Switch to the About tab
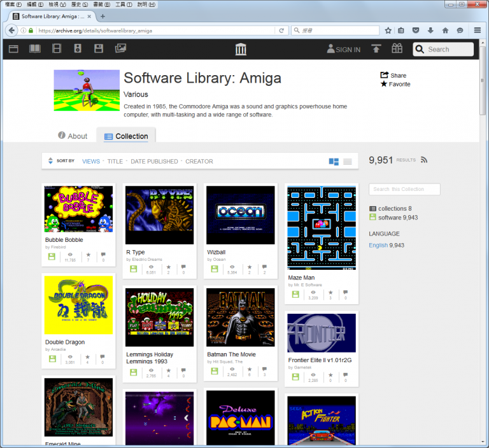The width and height of the screenshot is (489, 448). tap(73, 136)
